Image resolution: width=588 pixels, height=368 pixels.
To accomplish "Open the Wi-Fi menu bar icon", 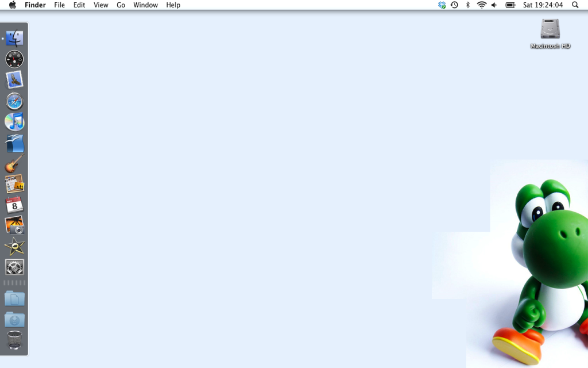I will (x=482, y=5).
